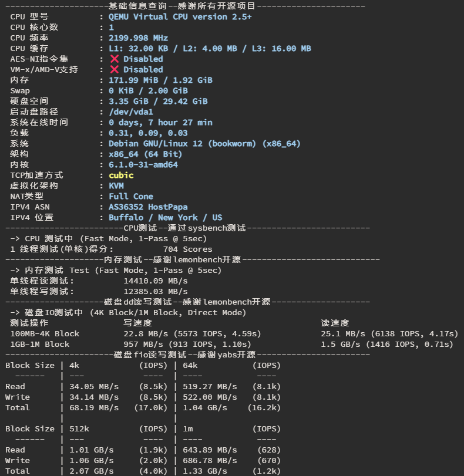Image resolution: width=464 pixels, height=476 pixels.
Task: Click the Full Cone NAT type value
Action: (131, 197)
